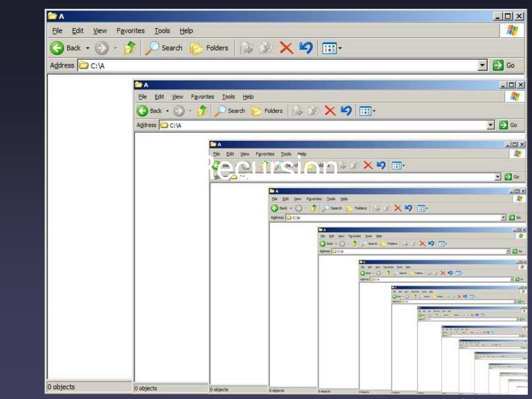The width and height of the screenshot is (532, 399).
Task: Click red Delete X in outermost toolbar
Action: click(286, 48)
